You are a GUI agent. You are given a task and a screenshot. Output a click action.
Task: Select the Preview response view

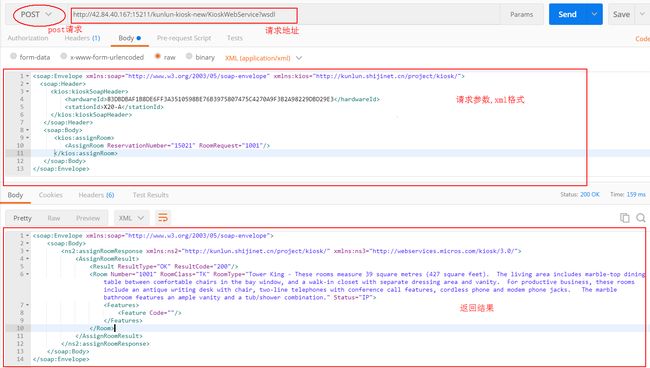coord(88,218)
